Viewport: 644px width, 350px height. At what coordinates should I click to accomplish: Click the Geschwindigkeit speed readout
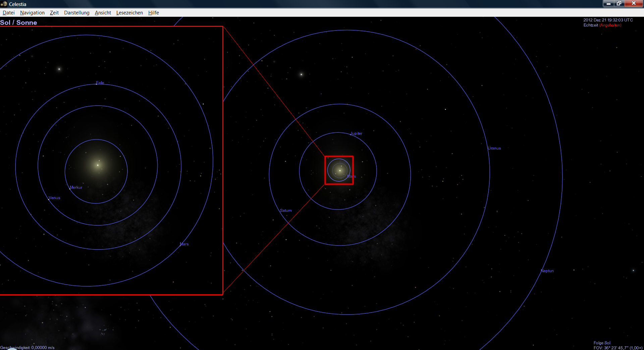27,348
